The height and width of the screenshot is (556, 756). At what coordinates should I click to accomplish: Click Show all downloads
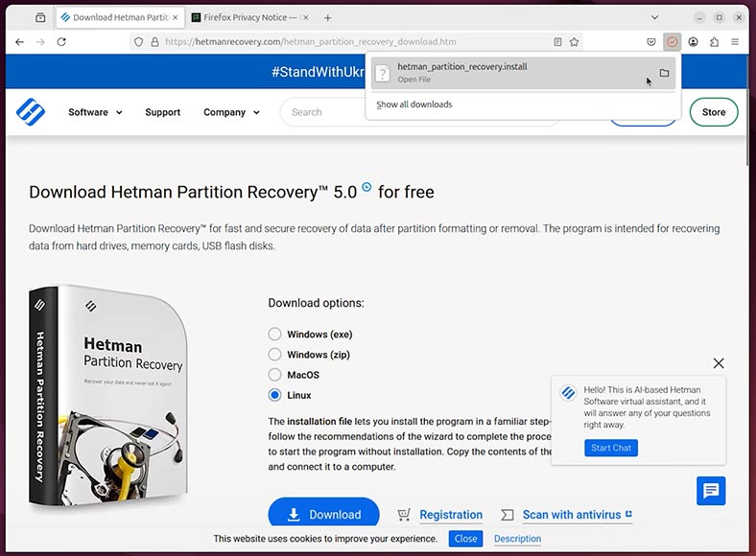coord(414,104)
